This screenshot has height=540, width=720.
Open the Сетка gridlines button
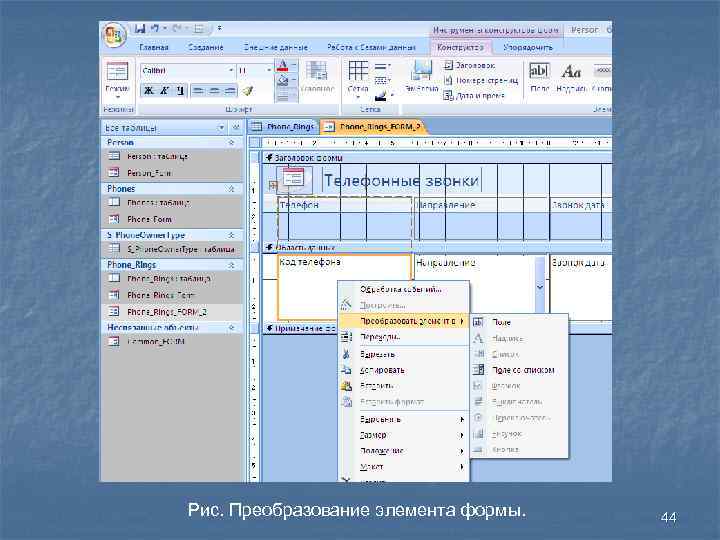[x=358, y=77]
